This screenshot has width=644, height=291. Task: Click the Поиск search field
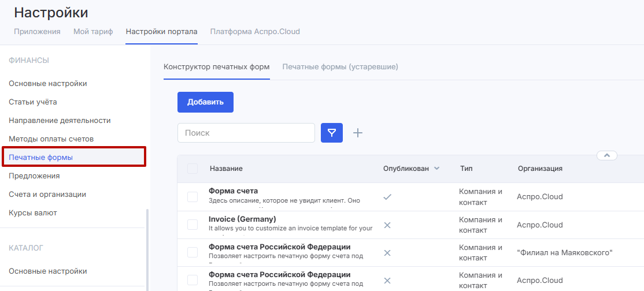coord(246,133)
